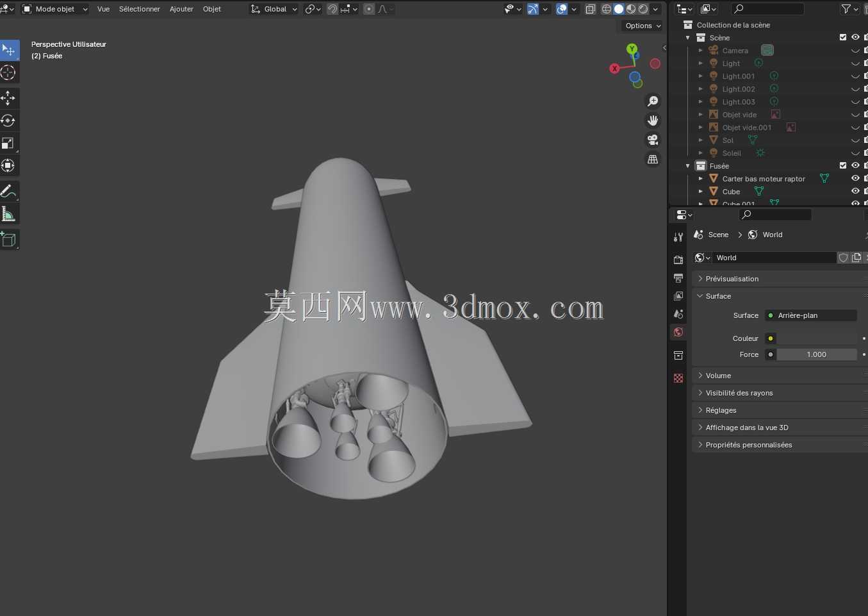Toggle viewport gizmos button

[x=533, y=9]
